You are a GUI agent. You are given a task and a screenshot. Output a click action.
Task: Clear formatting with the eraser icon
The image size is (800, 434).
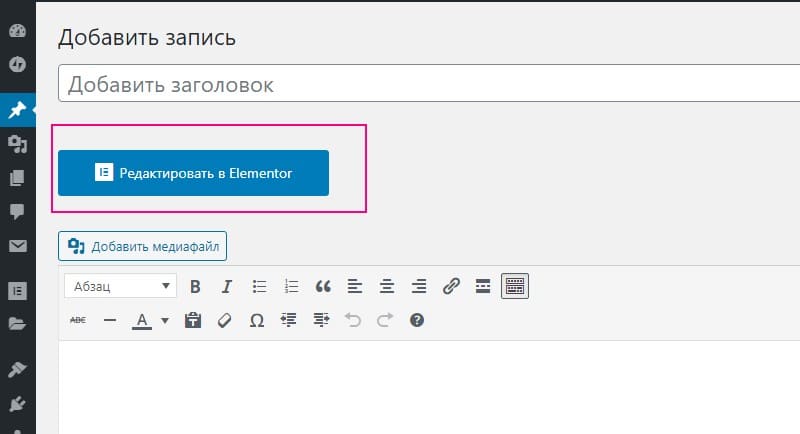[x=224, y=320]
